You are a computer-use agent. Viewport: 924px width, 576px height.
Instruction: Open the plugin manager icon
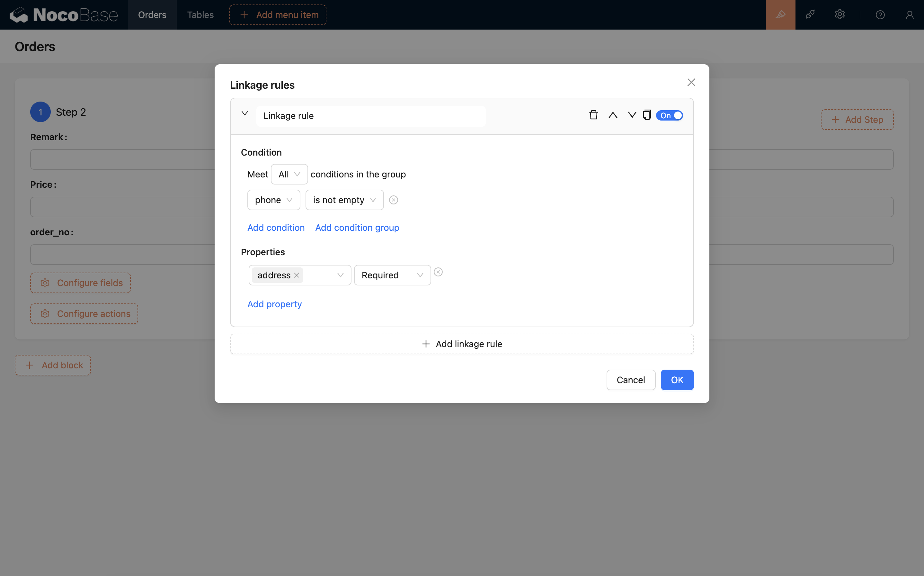pos(810,15)
